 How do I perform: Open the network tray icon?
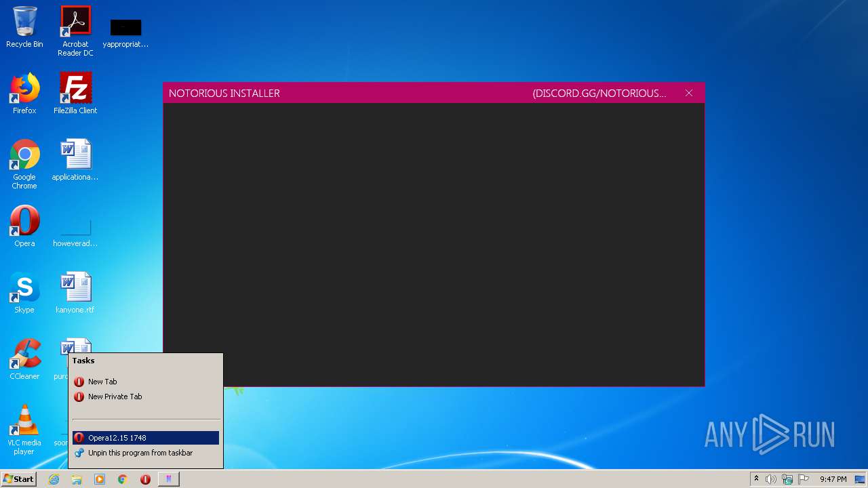(x=787, y=479)
